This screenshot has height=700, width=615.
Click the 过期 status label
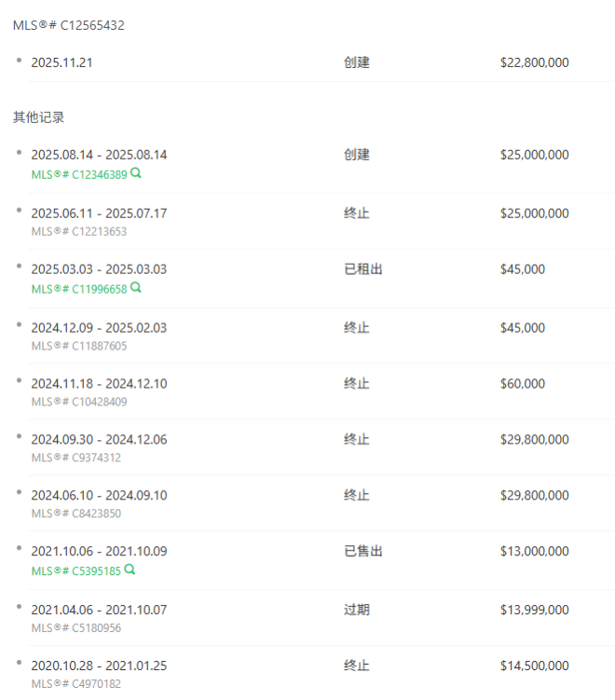point(357,610)
